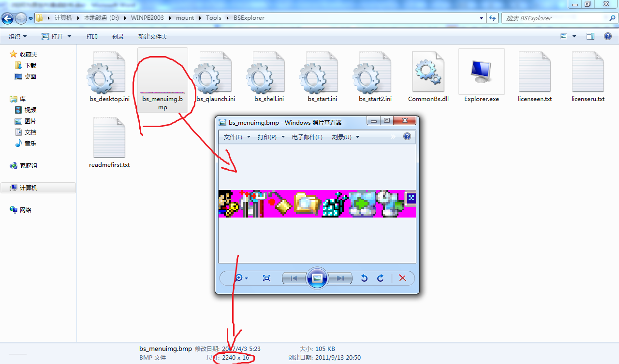The width and height of the screenshot is (619, 364).
Task: Delete image with red X in Photo Viewer
Action: pyautogui.click(x=402, y=278)
